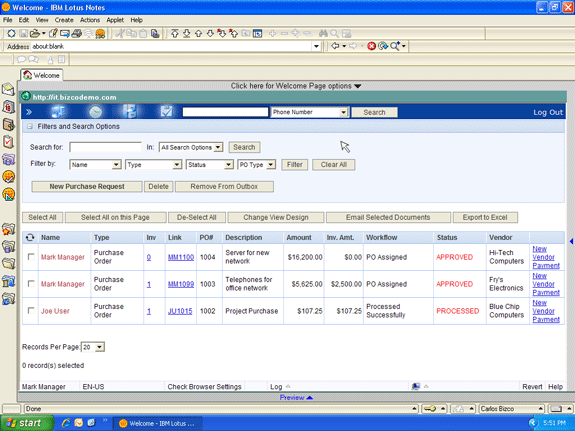
Task: Click the Windows start button
Action: [26, 423]
